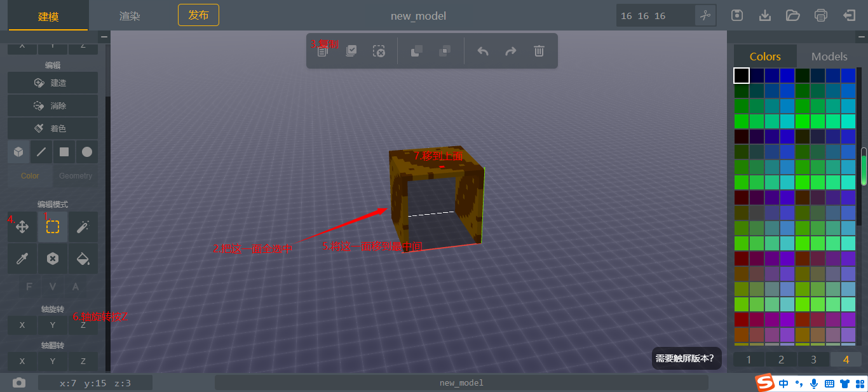Click the 着色 paint button
868x392 pixels.
click(53, 128)
